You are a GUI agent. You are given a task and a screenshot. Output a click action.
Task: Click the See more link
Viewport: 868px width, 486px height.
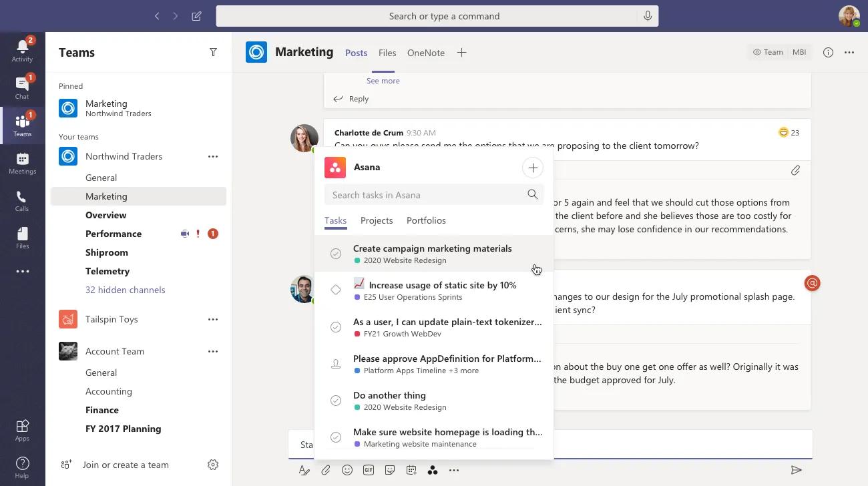tap(383, 81)
